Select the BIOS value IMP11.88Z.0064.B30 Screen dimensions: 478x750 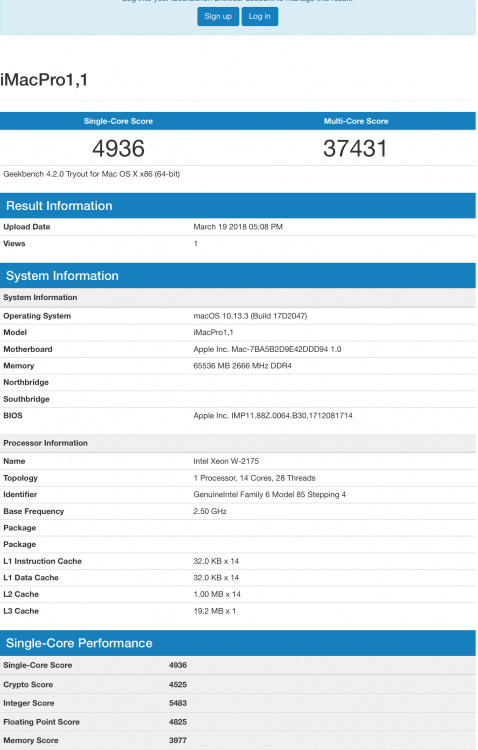coord(273,416)
